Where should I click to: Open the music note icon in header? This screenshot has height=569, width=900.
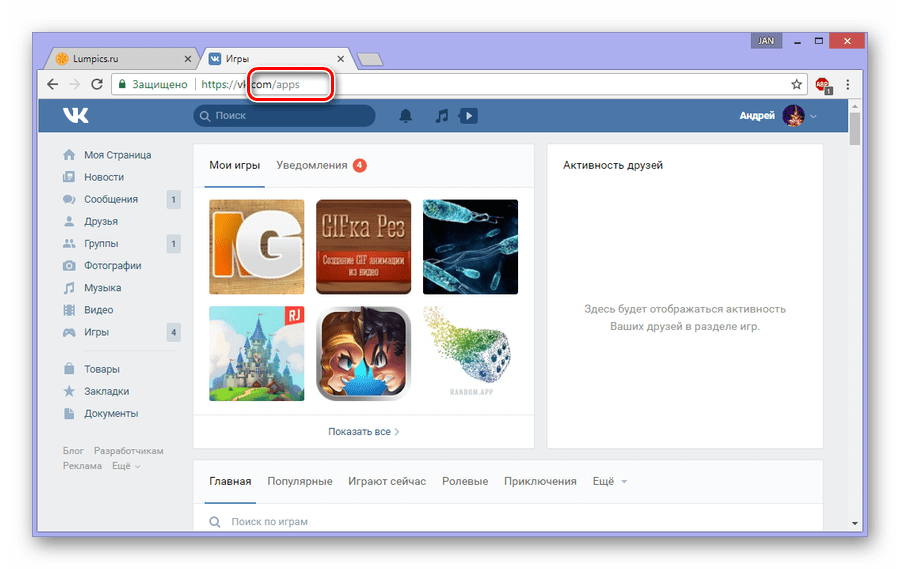441,116
